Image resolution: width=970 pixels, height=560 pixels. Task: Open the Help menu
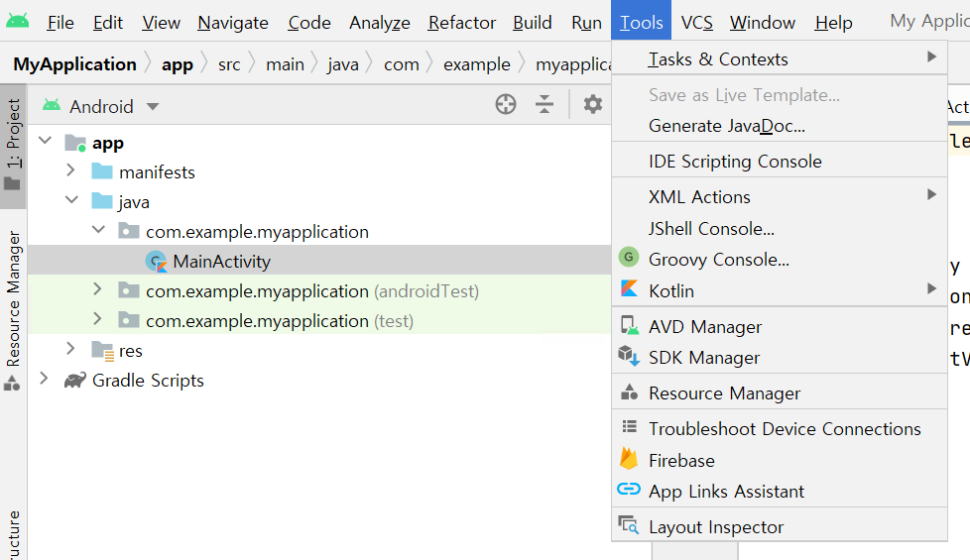(x=833, y=23)
